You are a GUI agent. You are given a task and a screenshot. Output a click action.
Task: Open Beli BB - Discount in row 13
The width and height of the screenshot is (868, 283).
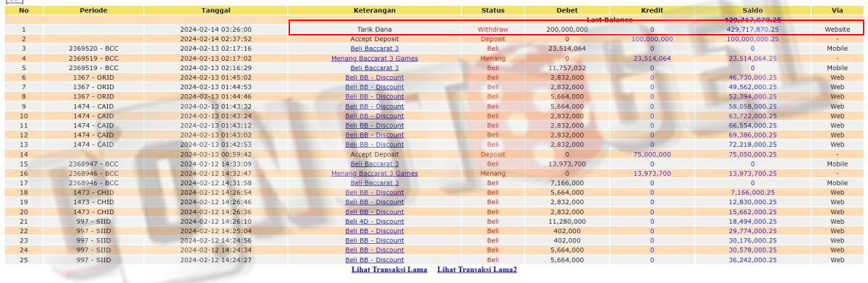tap(374, 144)
